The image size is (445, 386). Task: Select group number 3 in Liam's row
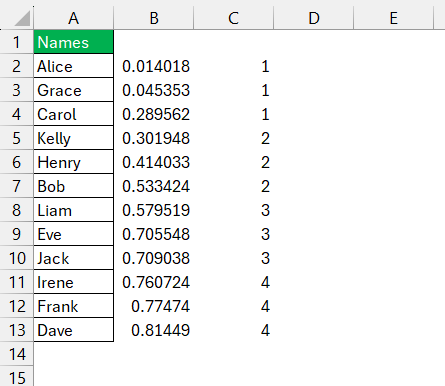coord(265,210)
